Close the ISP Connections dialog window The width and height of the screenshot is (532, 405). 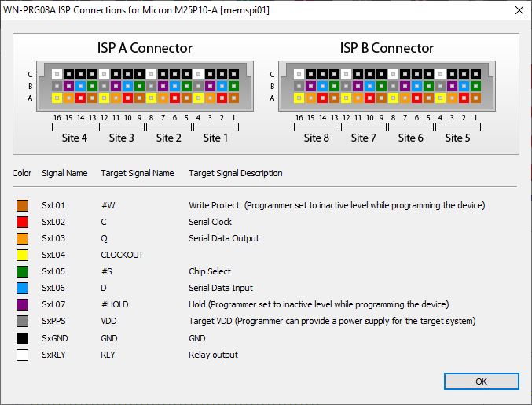tap(517, 10)
